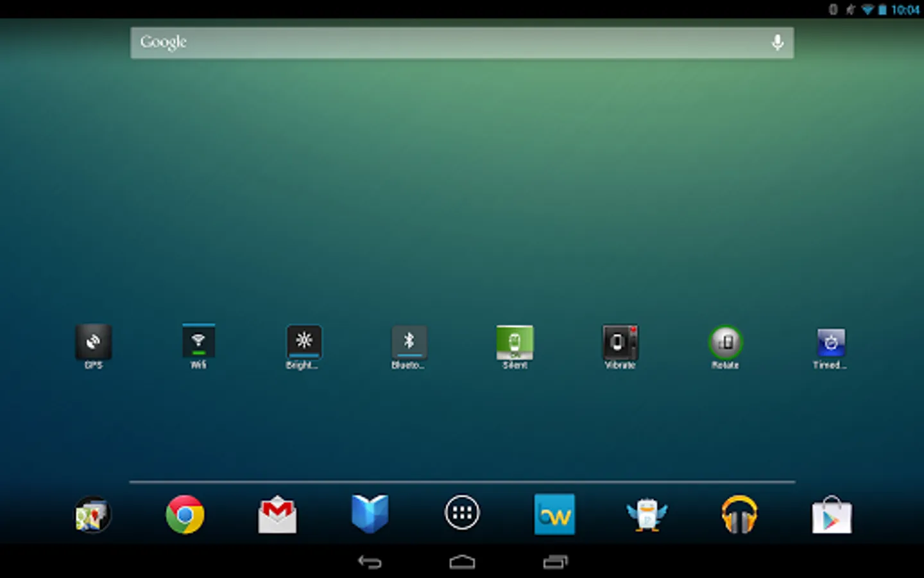This screenshot has width=924, height=578.
Task: Launch the Chrome browser
Action: tap(185, 514)
